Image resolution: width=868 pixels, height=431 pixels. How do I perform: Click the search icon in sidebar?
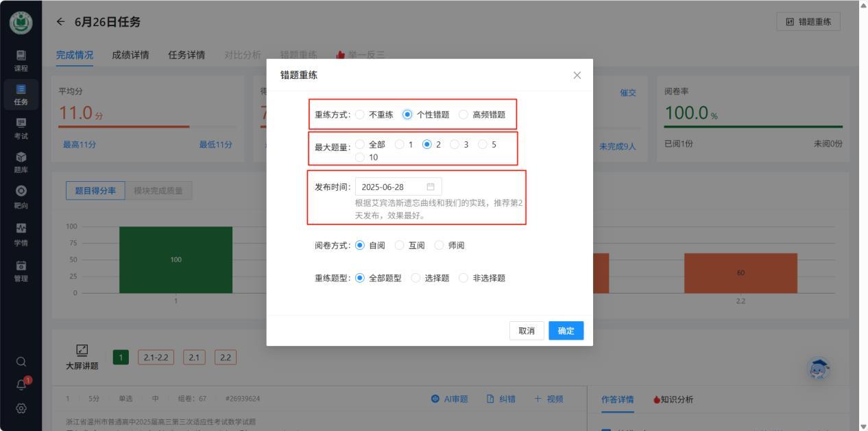[x=21, y=362]
